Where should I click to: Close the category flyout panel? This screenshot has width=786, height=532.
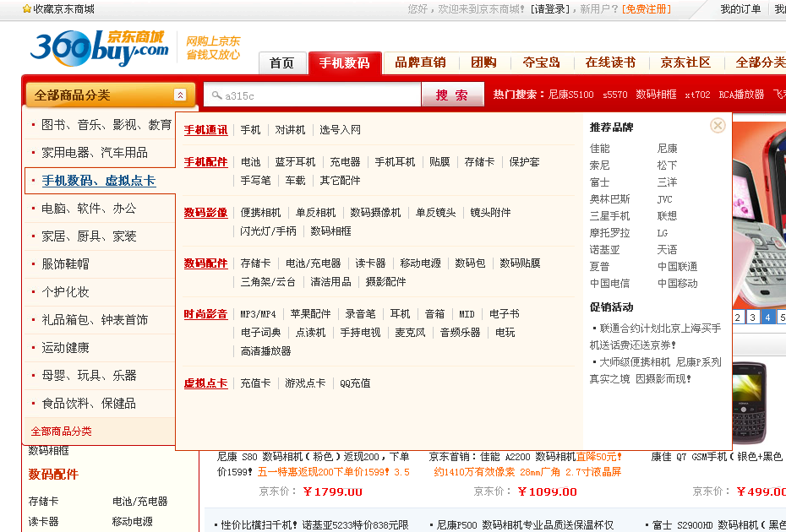718,125
